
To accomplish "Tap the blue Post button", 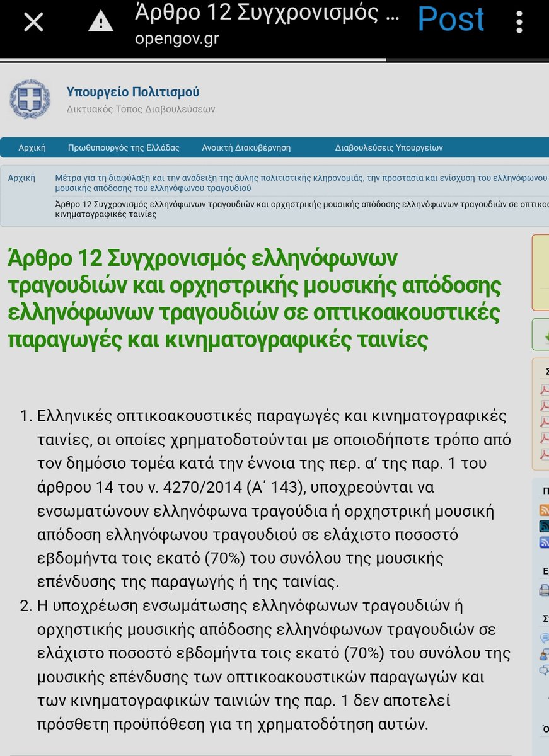I will tap(451, 20).
